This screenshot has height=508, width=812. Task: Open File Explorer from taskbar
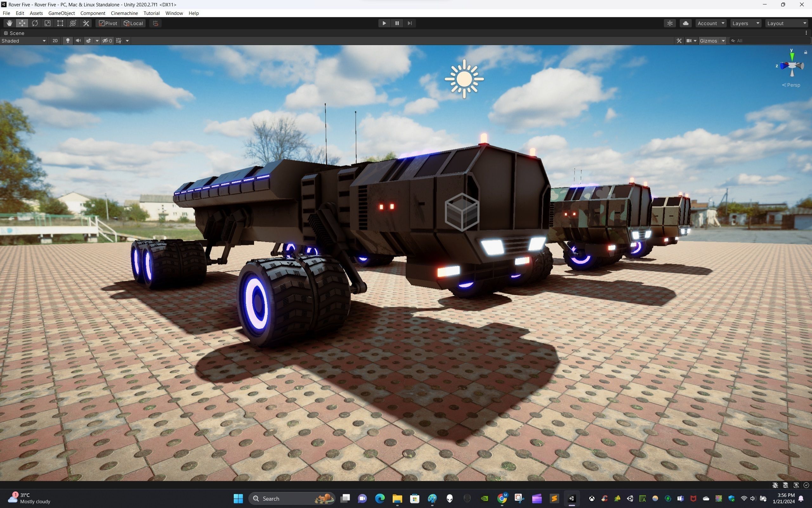397,498
